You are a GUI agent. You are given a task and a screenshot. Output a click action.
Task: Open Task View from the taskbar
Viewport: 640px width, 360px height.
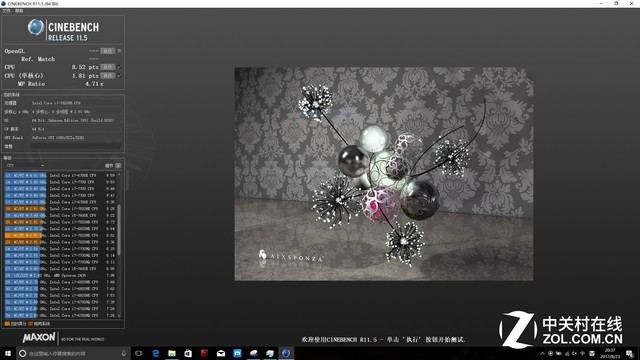(x=139, y=353)
